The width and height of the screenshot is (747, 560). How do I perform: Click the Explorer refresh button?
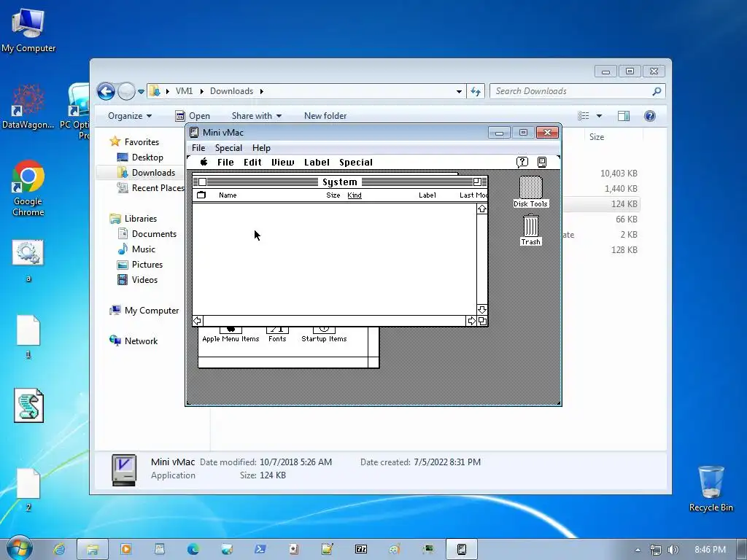[476, 91]
